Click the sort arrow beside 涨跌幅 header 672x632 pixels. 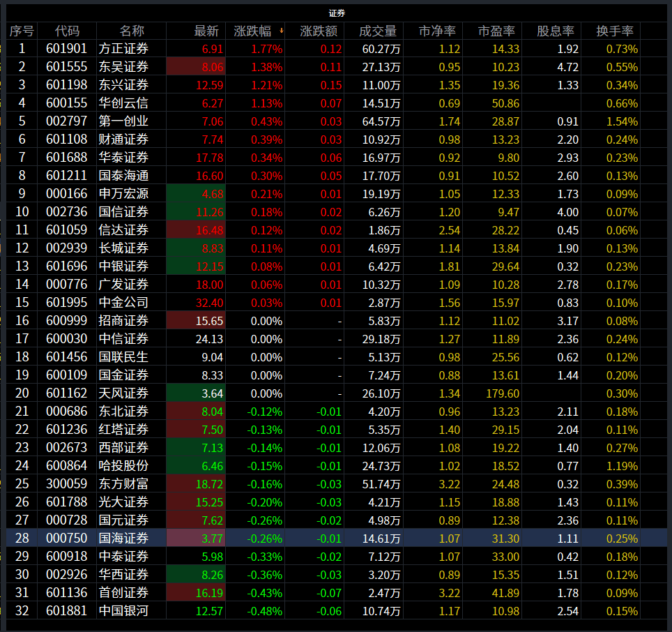point(281,31)
